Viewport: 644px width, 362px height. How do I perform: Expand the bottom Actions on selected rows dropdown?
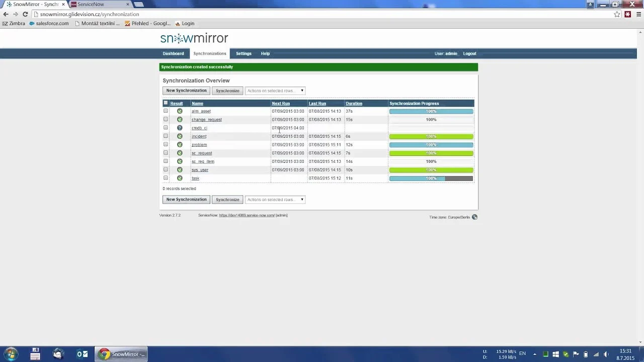[x=275, y=200]
